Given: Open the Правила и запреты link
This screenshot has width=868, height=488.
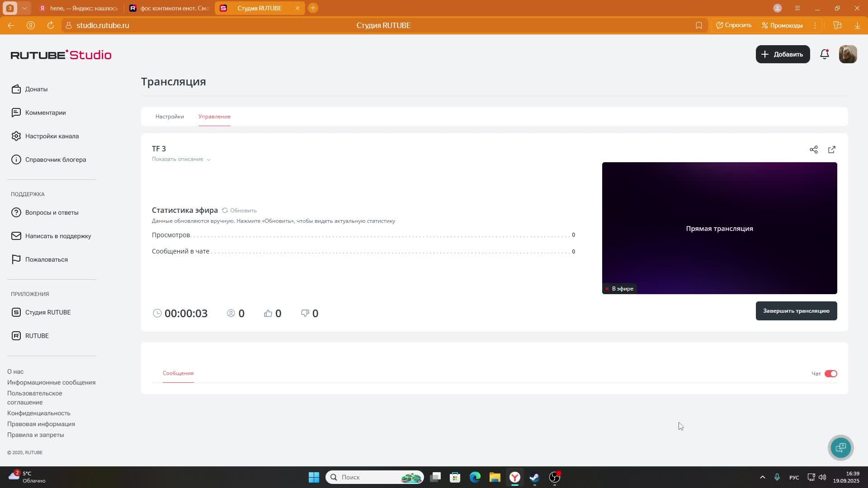Looking at the screenshot, I should tap(35, 435).
